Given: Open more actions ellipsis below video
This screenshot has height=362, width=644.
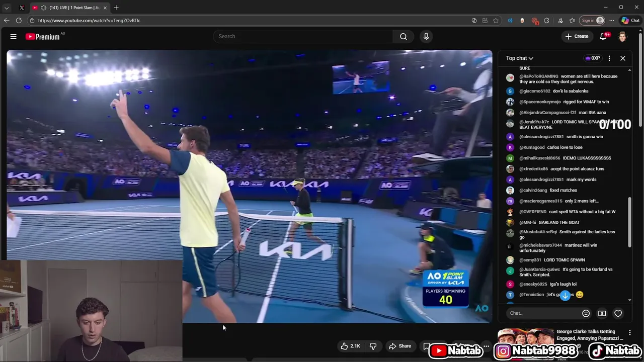Looking at the screenshot, I should tap(486, 346).
